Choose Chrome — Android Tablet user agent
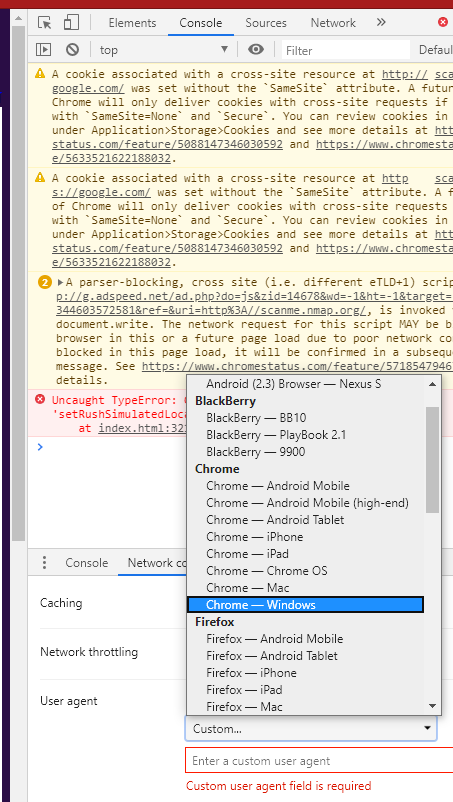The image size is (453, 802). [x=305, y=520]
